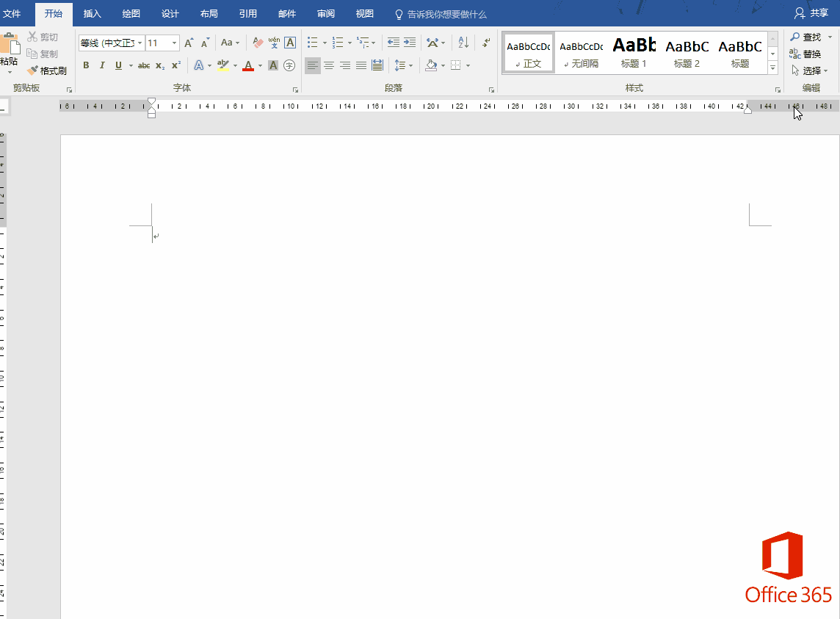Viewport: 840px width, 619px height.
Task: Click the sort A-Z icon
Action: tap(463, 43)
